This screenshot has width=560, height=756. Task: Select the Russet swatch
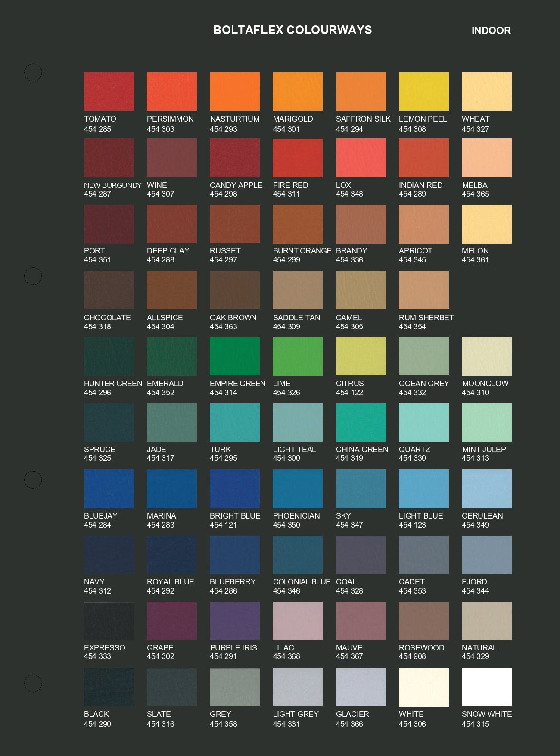click(235, 224)
